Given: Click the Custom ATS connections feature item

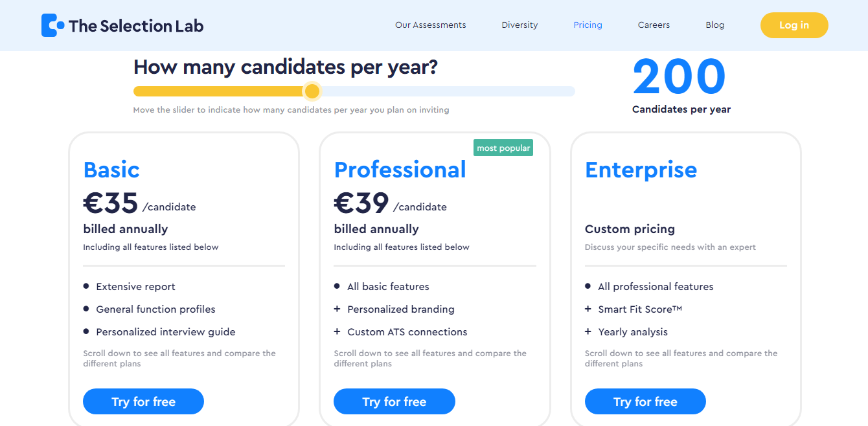Looking at the screenshot, I should (x=407, y=331).
